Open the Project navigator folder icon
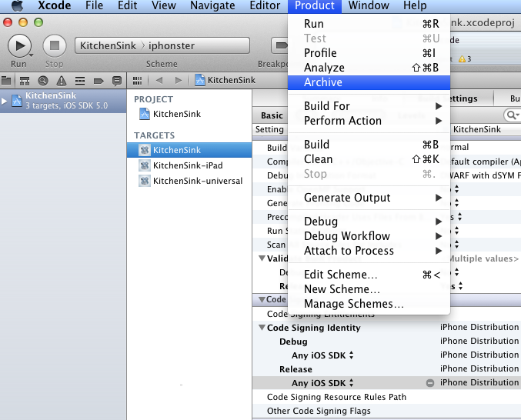The width and height of the screenshot is (521, 420). tap(6, 80)
